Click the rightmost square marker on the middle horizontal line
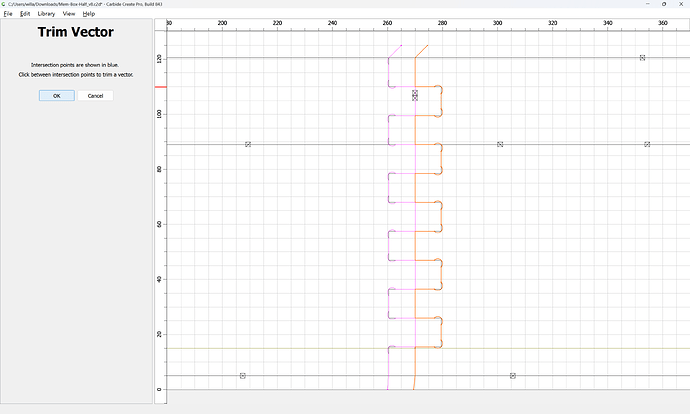The image size is (690, 414). click(x=647, y=144)
